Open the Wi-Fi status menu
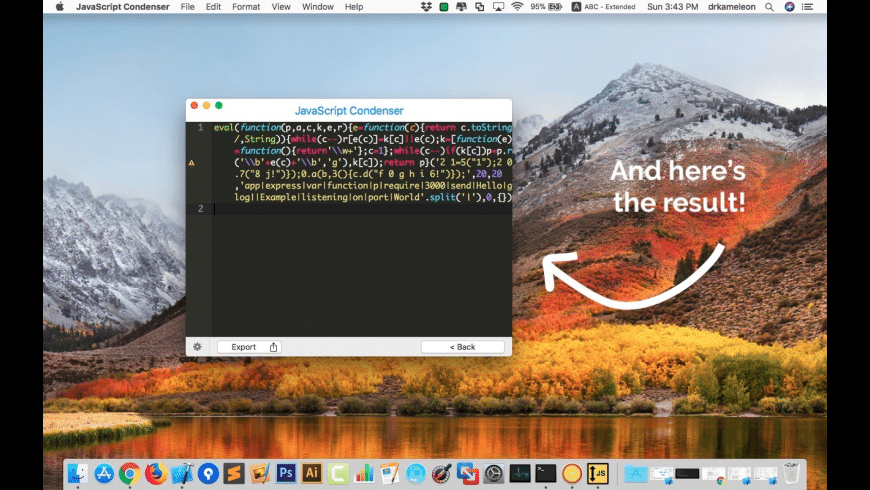 517,7
